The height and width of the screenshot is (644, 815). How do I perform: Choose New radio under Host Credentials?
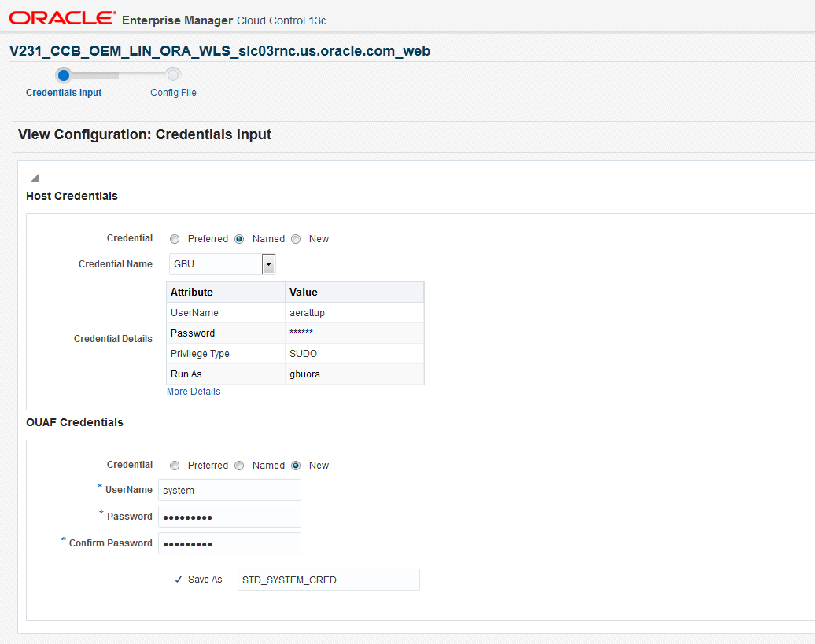pyautogui.click(x=296, y=239)
